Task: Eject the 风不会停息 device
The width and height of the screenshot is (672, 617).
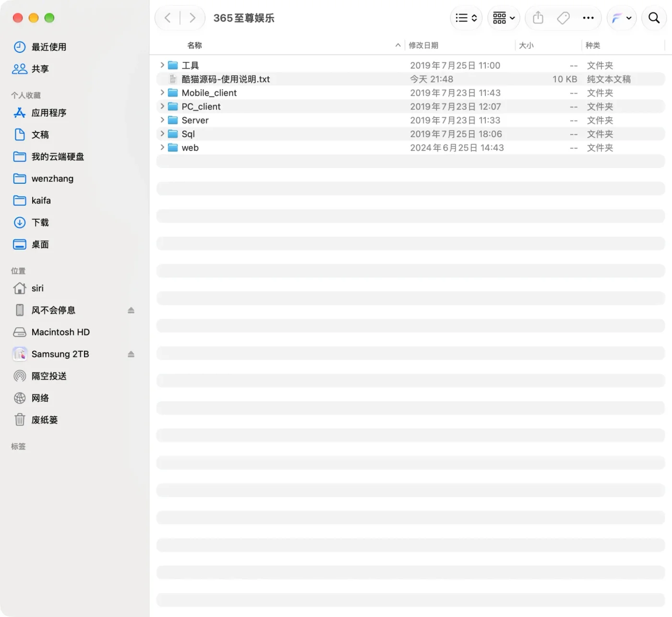Action: click(131, 310)
